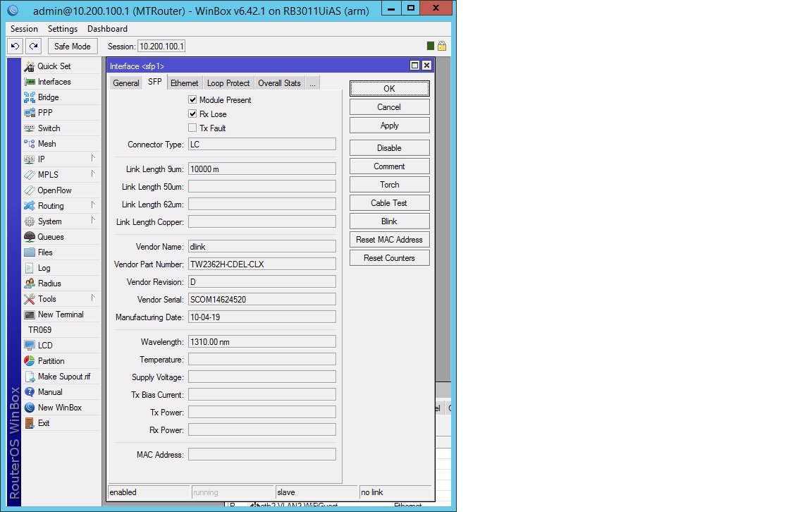The width and height of the screenshot is (812, 512).
Task: Open the OpenFlow section icon
Action: point(30,190)
